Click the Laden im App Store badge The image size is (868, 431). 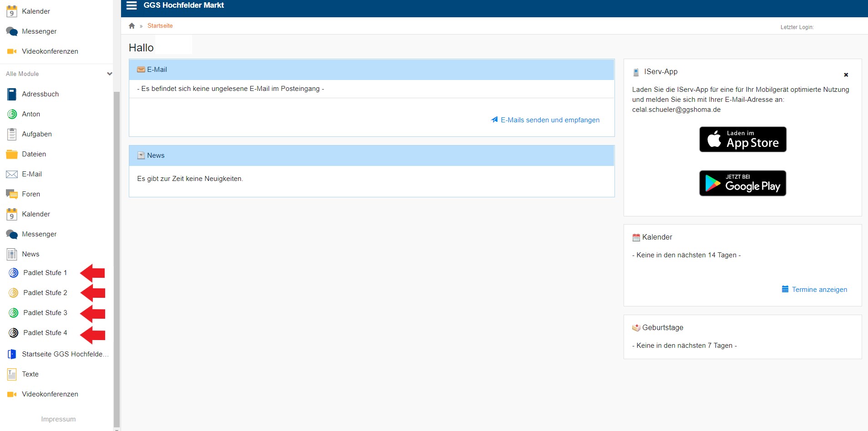point(743,139)
